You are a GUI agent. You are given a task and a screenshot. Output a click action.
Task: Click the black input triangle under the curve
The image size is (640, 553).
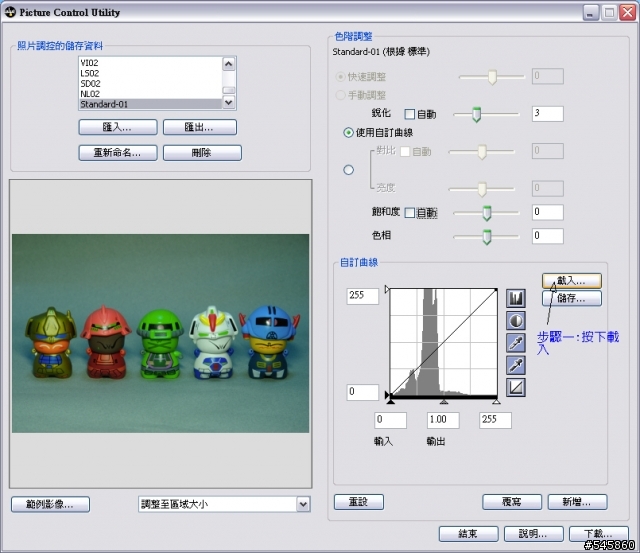tap(391, 402)
